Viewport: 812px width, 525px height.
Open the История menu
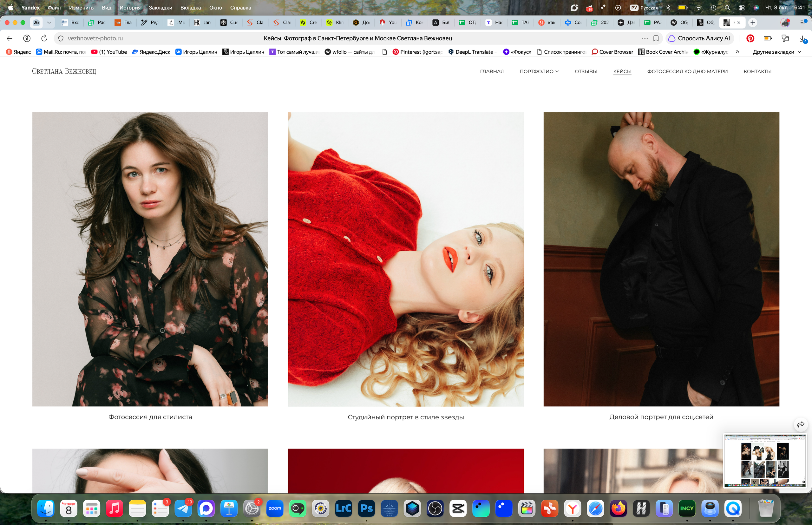tap(130, 8)
